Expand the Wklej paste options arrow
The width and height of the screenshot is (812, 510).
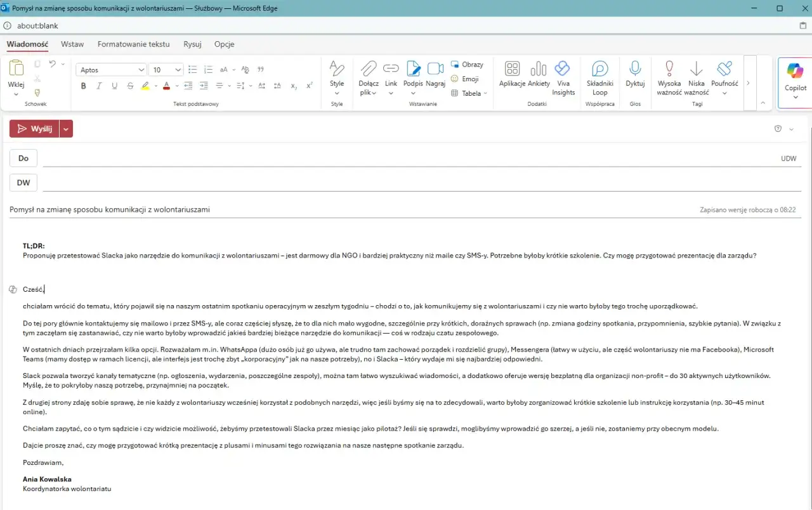point(16,94)
